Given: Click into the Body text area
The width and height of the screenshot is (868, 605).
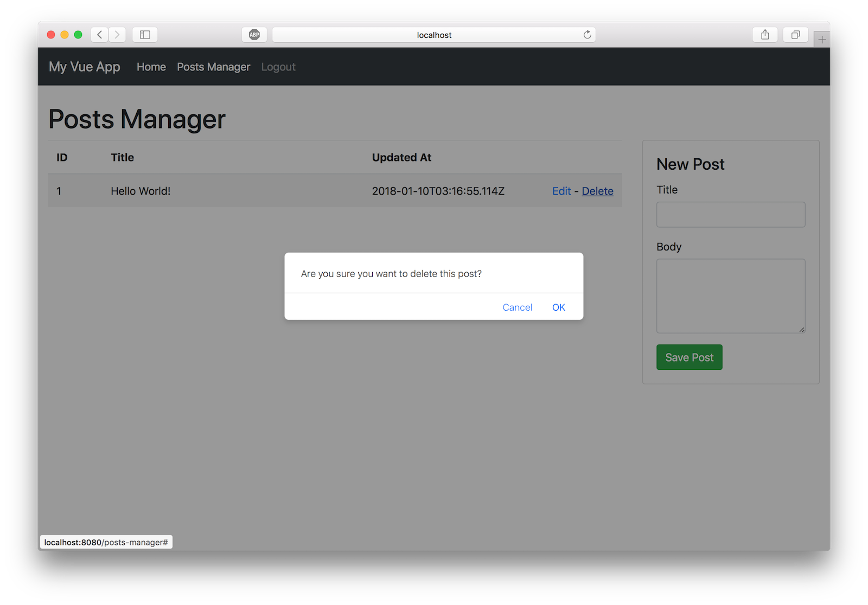Looking at the screenshot, I should 730,295.
